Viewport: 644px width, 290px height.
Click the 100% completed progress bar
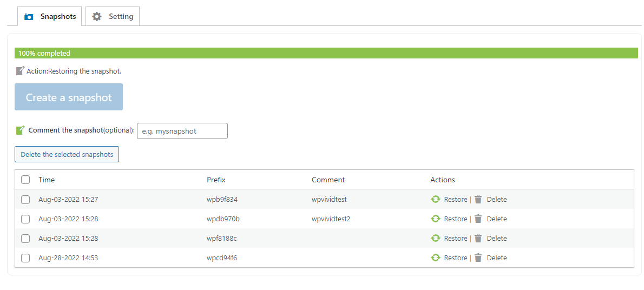pyautogui.click(x=326, y=53)
